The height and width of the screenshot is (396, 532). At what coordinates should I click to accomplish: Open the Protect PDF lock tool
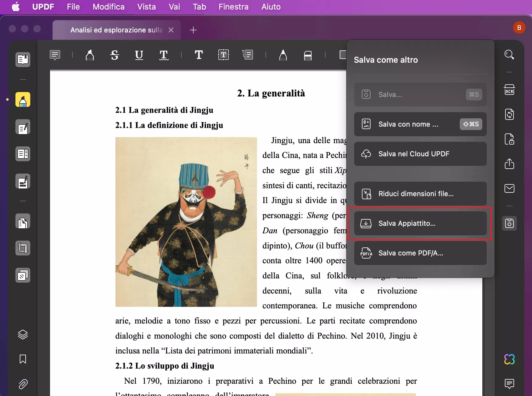[x=509, y=139]
